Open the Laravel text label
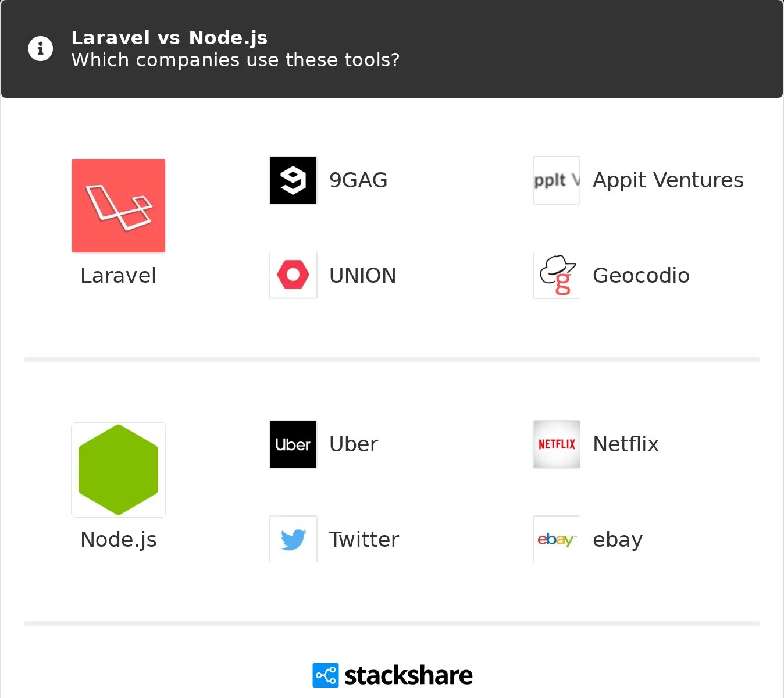This screenshot has height=698, width=784. click(x=118, y=276)
